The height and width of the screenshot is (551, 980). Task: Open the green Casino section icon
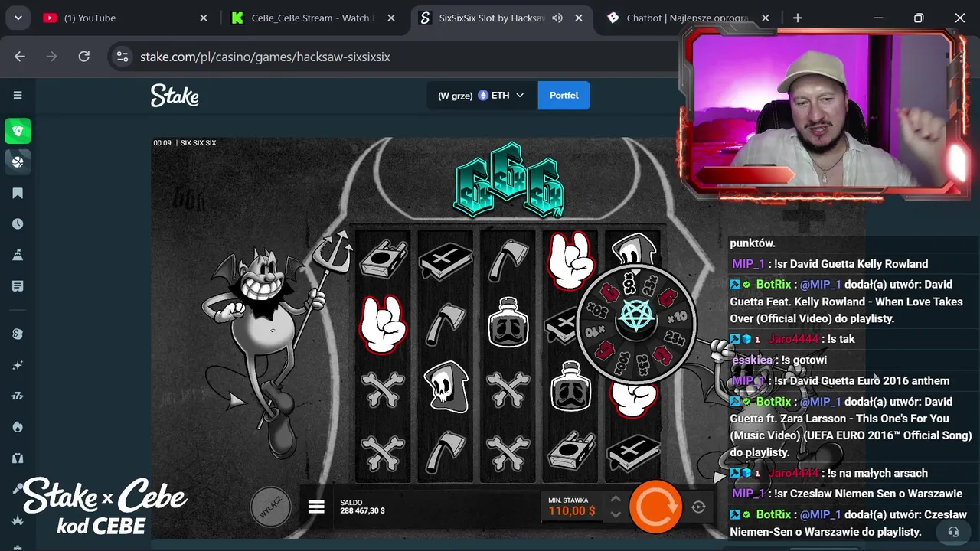point(18,131)
